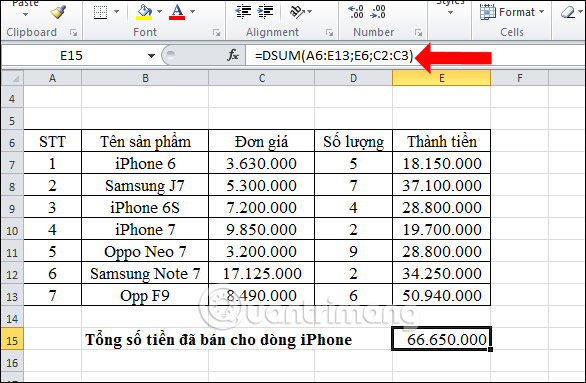
Task: Click the Đơn giá header cell
Action: (262, 141)
